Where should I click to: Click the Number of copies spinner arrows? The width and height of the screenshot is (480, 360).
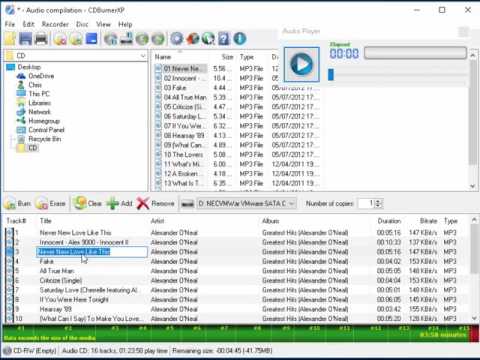click(x=378, y=203)
